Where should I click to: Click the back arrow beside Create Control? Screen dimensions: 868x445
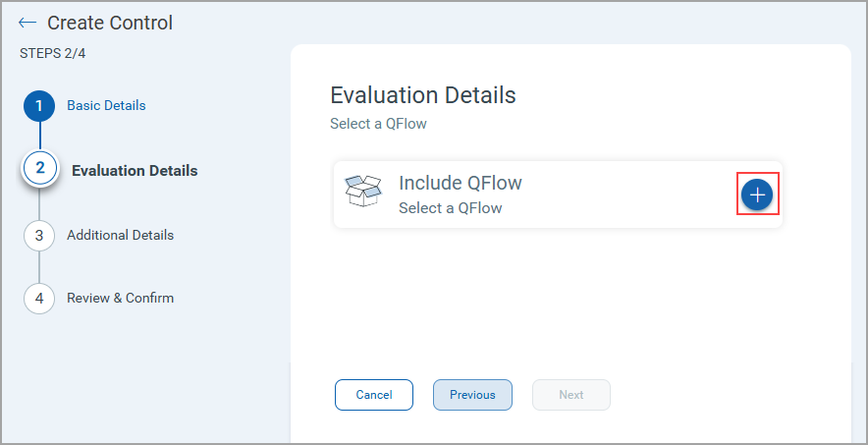coord(27,23)
